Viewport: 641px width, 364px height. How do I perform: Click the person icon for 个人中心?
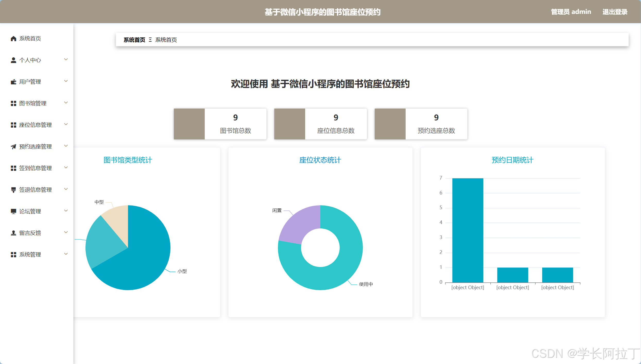click(x=13, y=60)
